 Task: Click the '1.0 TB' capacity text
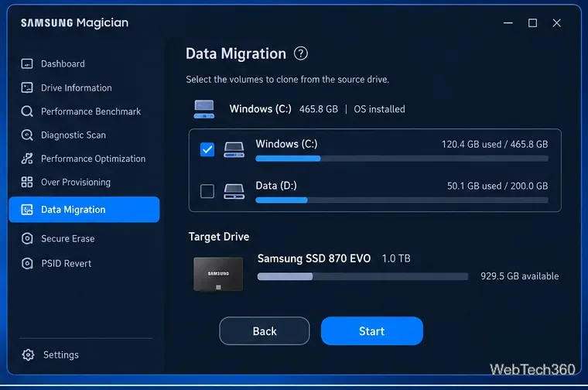(x=396, y=258)
